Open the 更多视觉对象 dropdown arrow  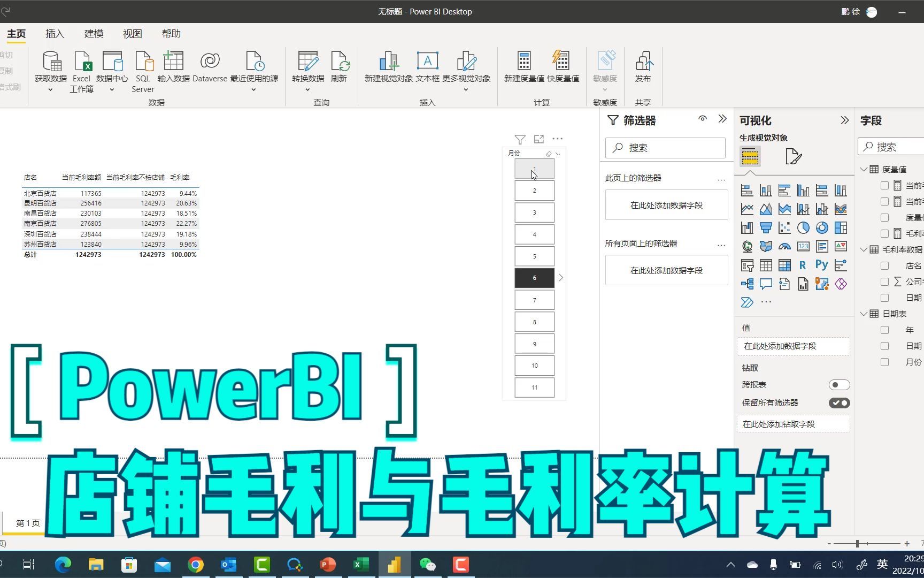tap(466, 90)
